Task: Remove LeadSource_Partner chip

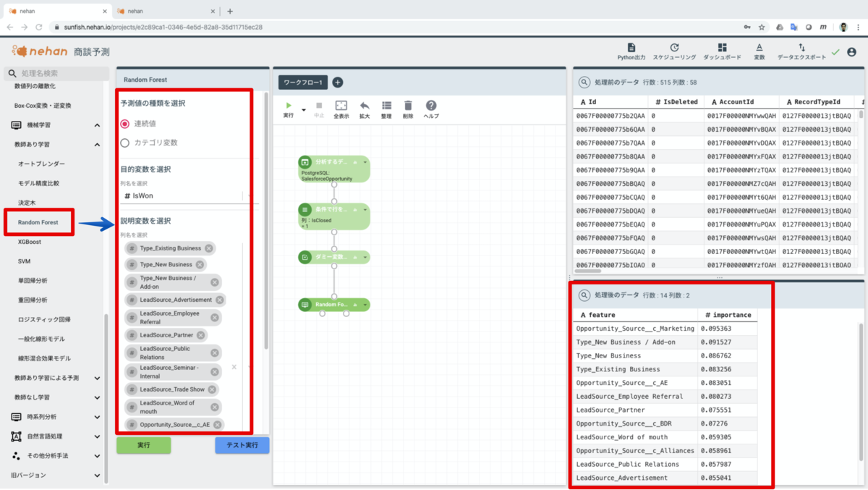Action: point(200,335)
